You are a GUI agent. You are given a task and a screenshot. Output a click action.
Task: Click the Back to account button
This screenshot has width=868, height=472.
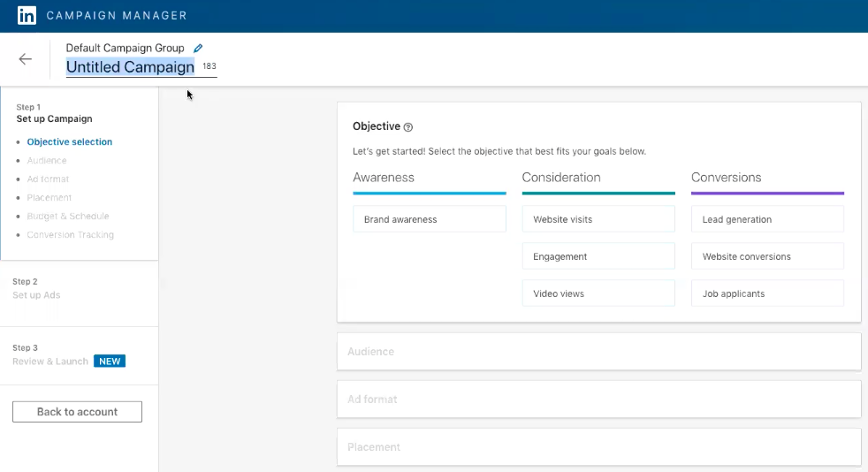[77, 412]
